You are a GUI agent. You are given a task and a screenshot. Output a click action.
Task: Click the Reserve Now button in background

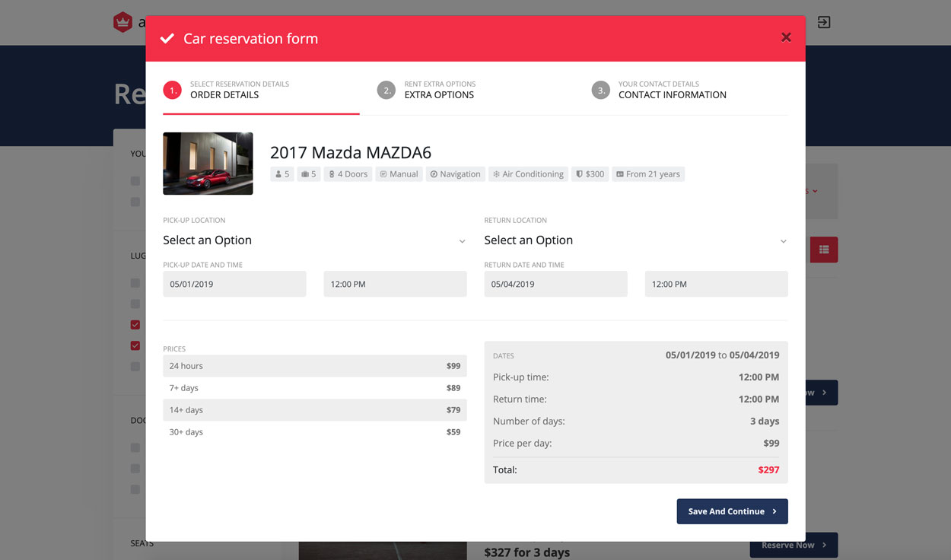(x=794, y=545)
